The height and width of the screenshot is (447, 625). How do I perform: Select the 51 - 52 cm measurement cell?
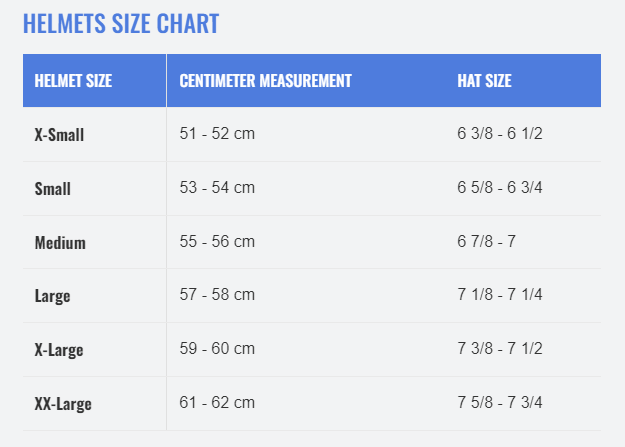click(217, 134)
